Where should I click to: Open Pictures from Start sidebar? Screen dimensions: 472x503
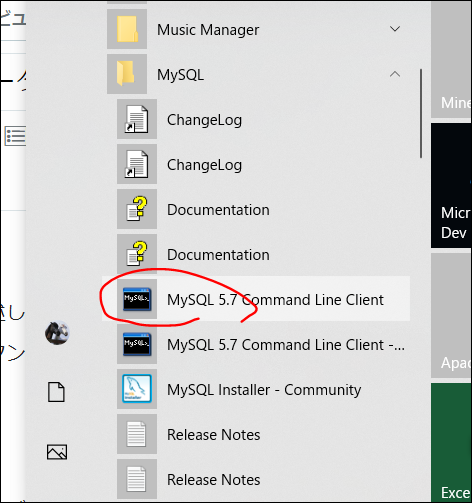[57, 452]
